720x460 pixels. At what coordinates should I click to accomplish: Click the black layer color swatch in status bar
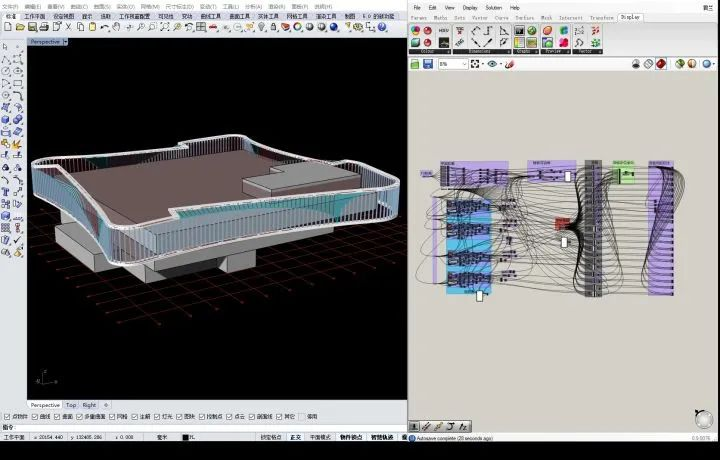point(186,438)
